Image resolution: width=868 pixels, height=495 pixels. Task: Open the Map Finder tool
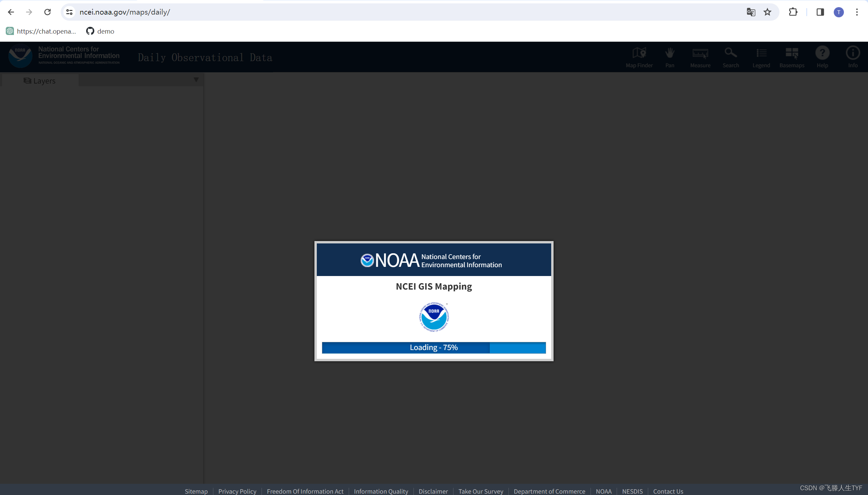point(639,57)
